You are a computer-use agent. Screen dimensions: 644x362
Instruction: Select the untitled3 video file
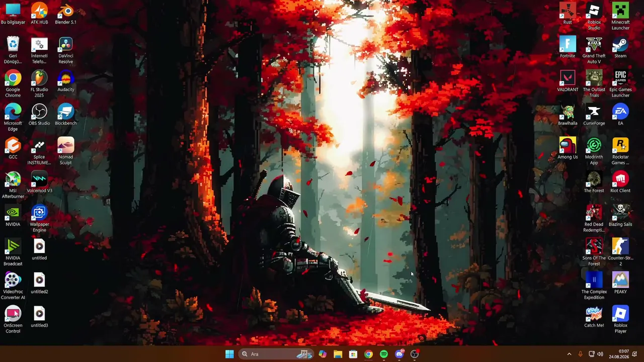pos(39,317)
